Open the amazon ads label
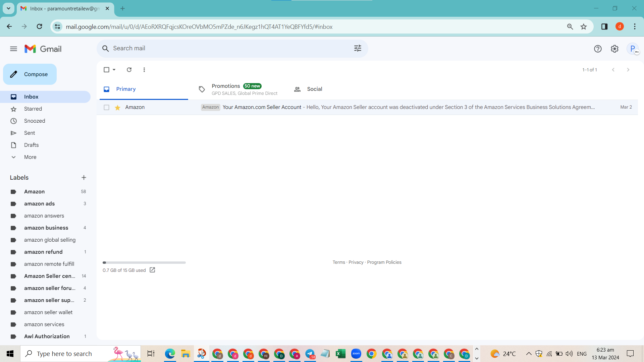 point(45,204)
